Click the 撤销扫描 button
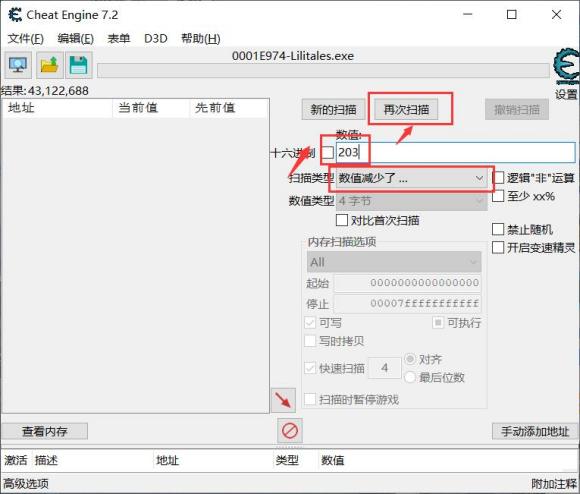Viewport: 580px width, 494px height. click(517, 109)
